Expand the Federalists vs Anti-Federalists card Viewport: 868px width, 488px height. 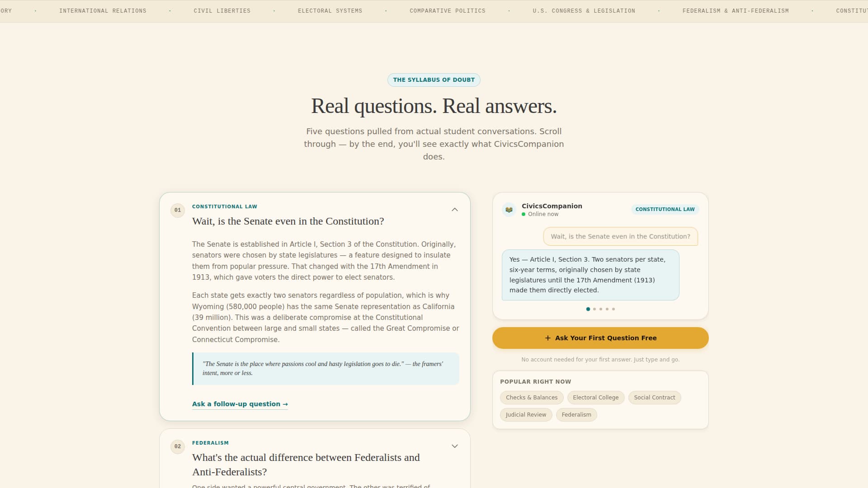tap(455, 446)
